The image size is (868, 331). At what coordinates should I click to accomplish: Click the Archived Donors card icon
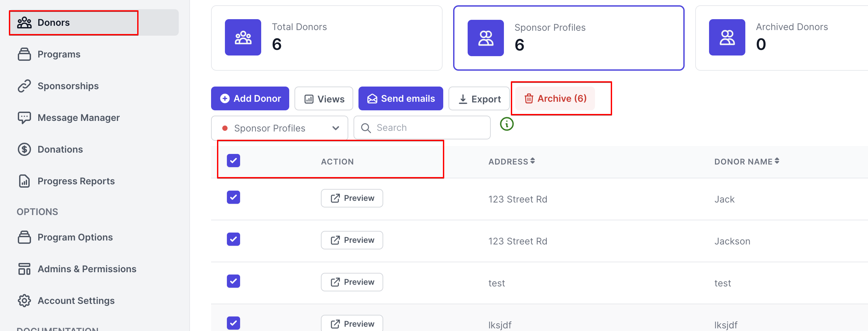point(727,37)
